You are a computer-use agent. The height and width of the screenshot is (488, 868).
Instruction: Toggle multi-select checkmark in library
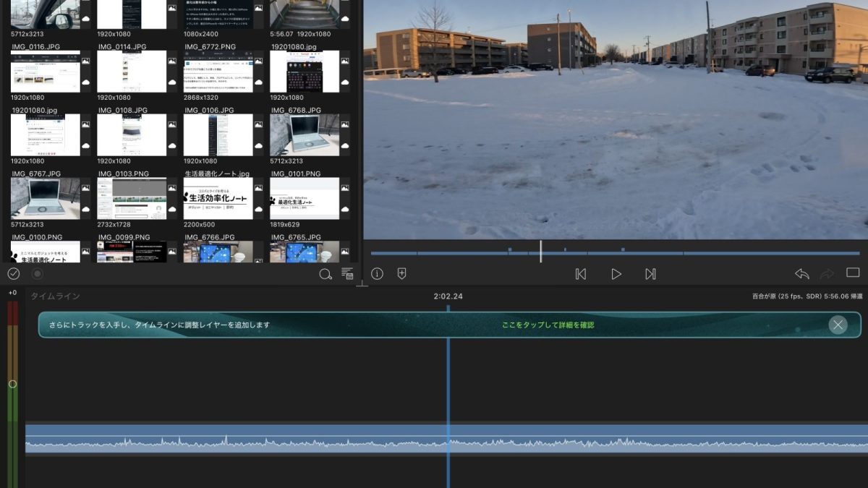13,273
